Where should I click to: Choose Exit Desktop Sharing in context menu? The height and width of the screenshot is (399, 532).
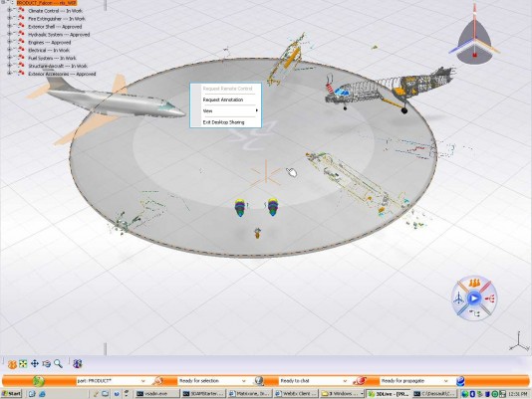click(x=223, y=122)
